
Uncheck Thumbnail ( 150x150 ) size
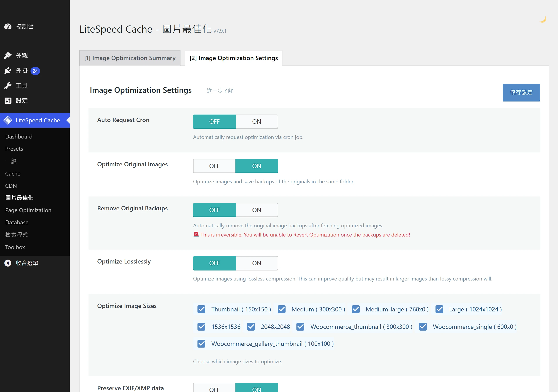(201, 309)
